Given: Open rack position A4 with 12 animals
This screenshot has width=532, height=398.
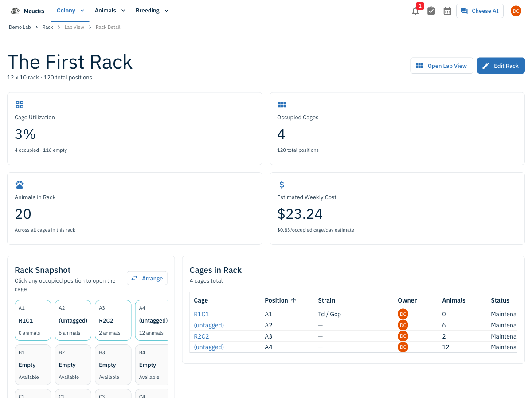Looking at the screenshot, I should (x=152, y=320).
